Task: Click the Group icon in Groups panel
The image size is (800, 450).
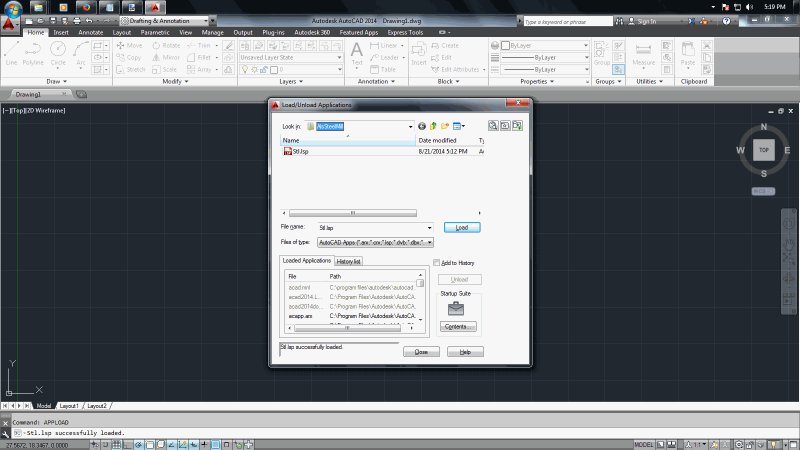Action: tap(602, 54)
